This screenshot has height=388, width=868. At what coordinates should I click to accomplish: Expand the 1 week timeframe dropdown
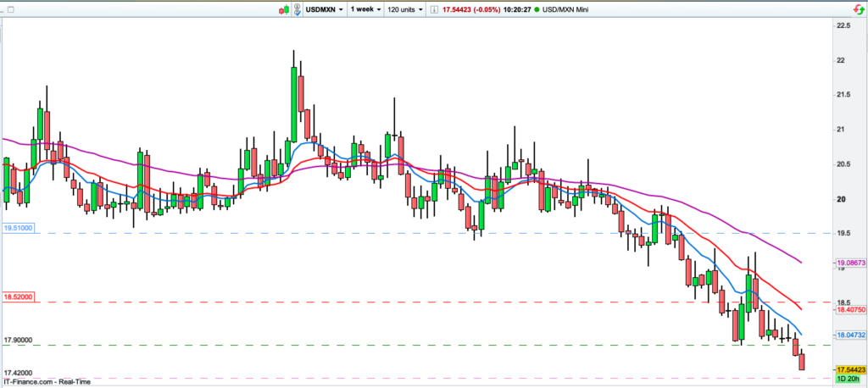(x=365, y=9)
